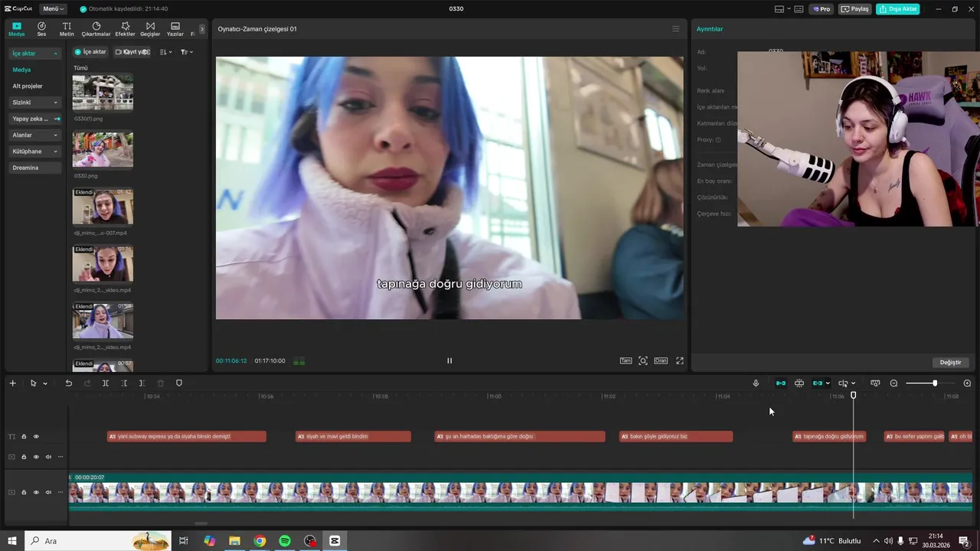
Task: Open the Ses audio tab
Action: (x=41, y=29)
